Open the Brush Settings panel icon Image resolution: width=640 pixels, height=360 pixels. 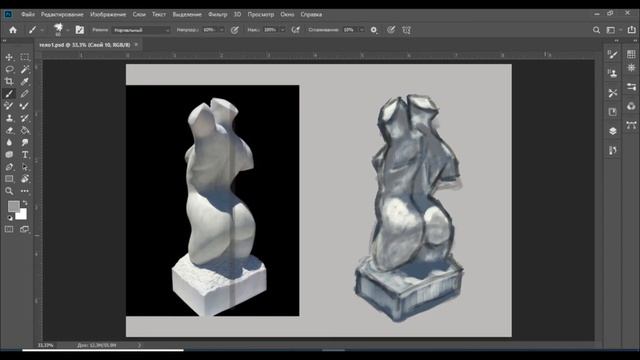[x=612, y=55]
